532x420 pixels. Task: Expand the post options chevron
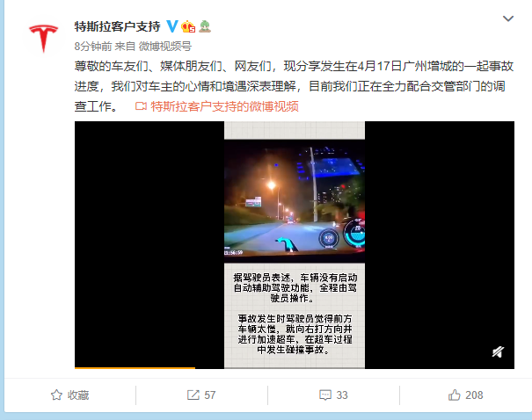[508, 18]
